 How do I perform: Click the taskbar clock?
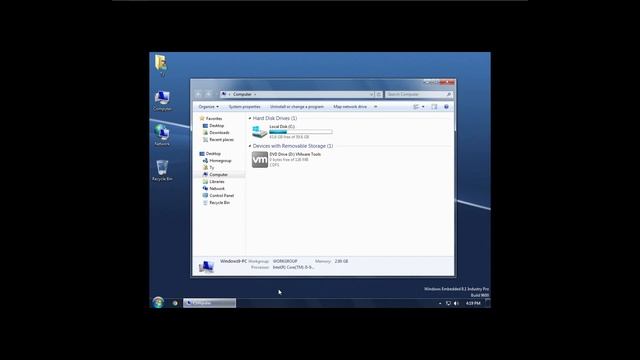click(x=473, y=303)
